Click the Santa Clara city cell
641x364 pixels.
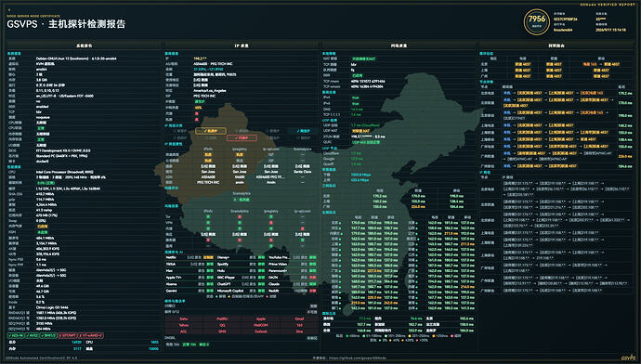coord(302,172)
